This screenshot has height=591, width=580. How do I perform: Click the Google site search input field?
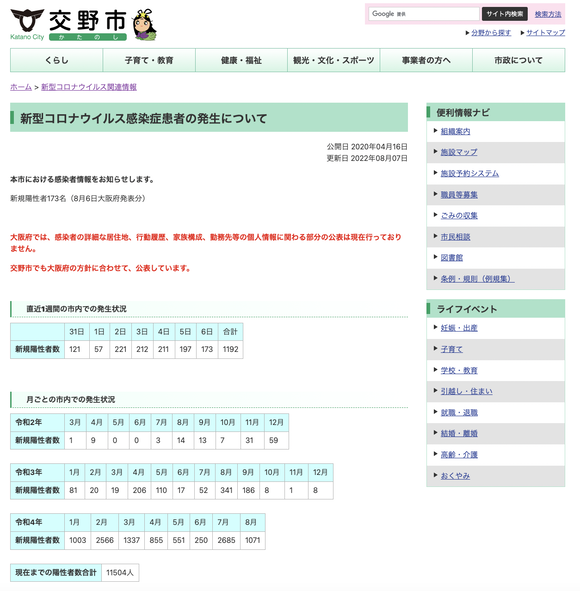pos(424,14)
